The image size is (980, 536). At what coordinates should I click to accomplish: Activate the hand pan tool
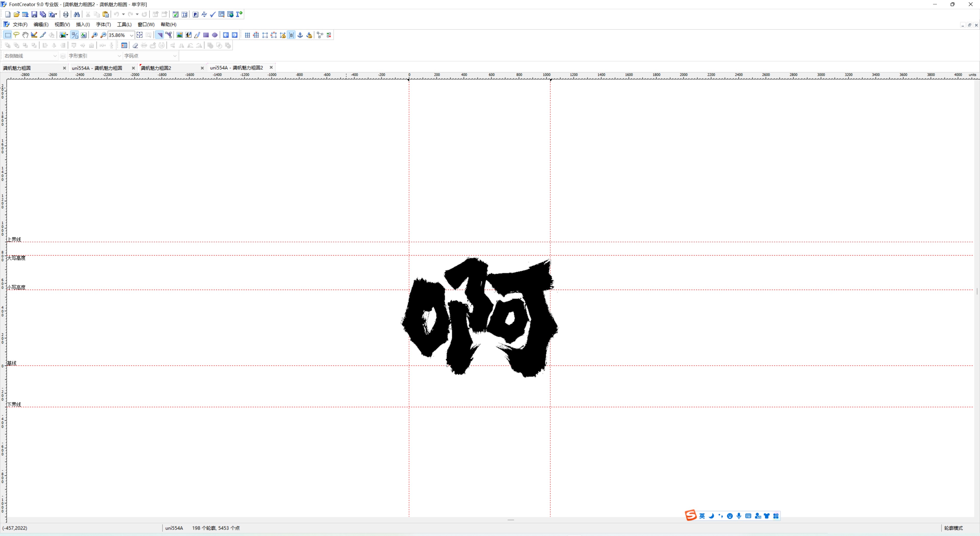[x=25, y=35]
